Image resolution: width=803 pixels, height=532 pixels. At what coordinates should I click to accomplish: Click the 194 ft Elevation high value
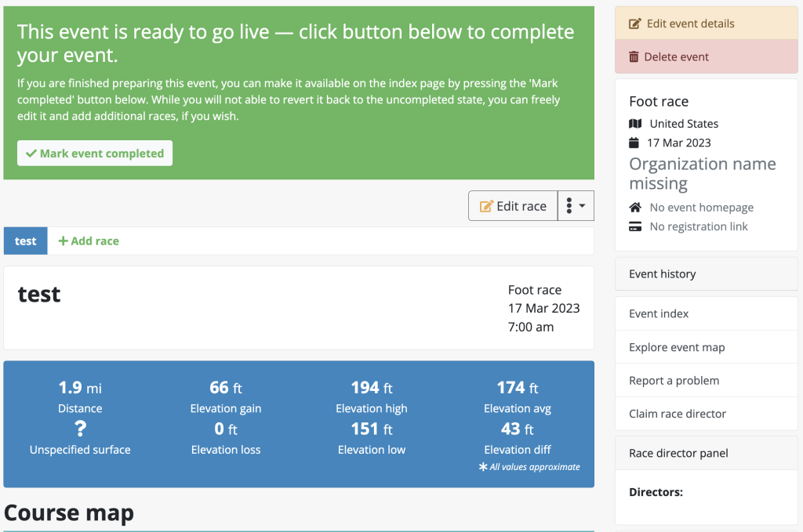pyautogui.click(x=372, y=388)
